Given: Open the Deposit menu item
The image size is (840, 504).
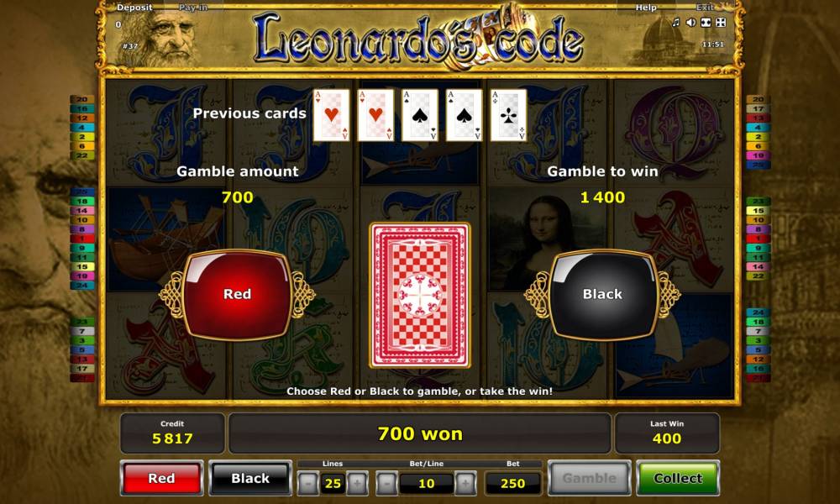Looking at the screenshot, I should click(x=134, y=8).
